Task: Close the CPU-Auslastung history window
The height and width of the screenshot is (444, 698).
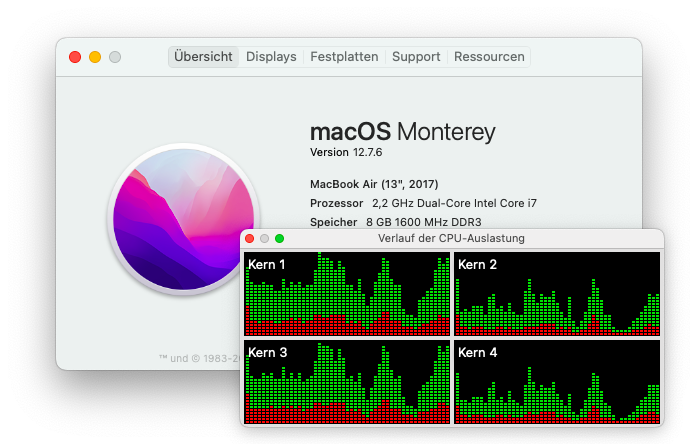Action: [250, 239]
